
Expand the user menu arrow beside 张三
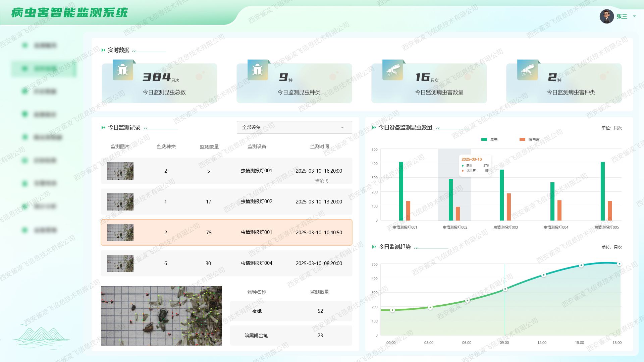(x=634, y=16)
